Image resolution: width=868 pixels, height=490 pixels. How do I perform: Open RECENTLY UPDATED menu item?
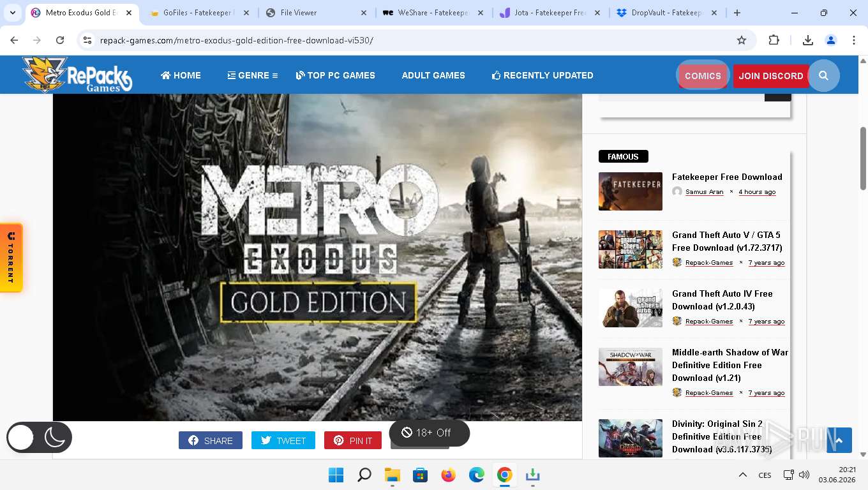tap(542, 75)
